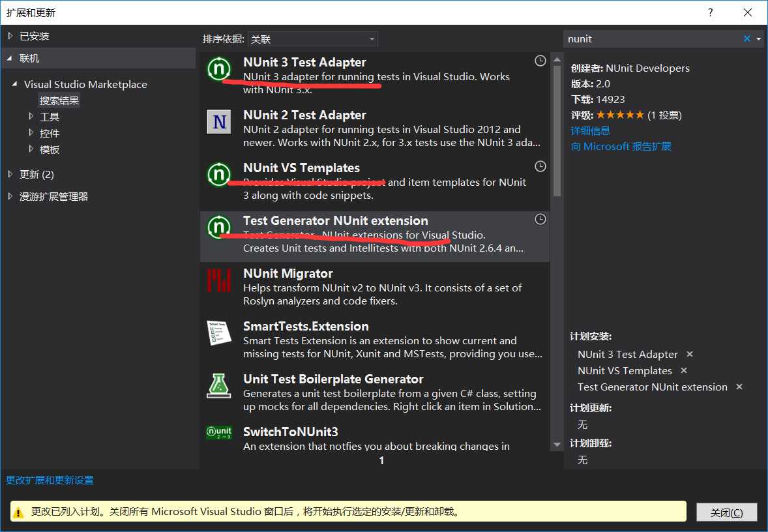Click the clock icon beside Test Generator NUnit extension
The height and width of the screenshot is (532, 768).
coord(540,220)
